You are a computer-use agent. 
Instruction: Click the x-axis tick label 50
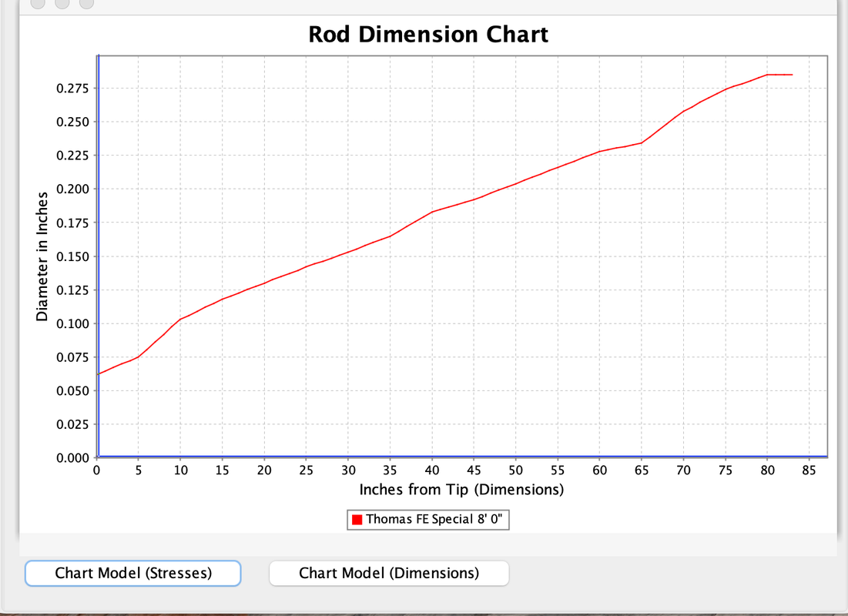pyautogui.click(x=516, y=470)
